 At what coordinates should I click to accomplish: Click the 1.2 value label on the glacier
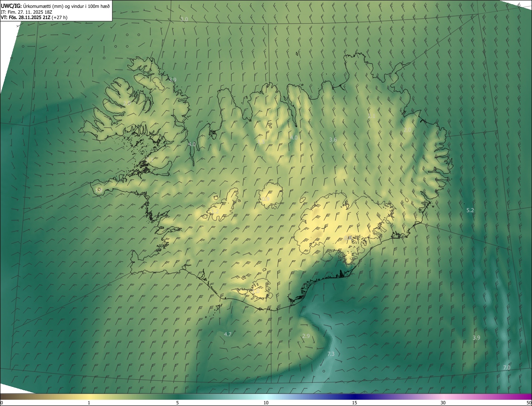point(215,212)
